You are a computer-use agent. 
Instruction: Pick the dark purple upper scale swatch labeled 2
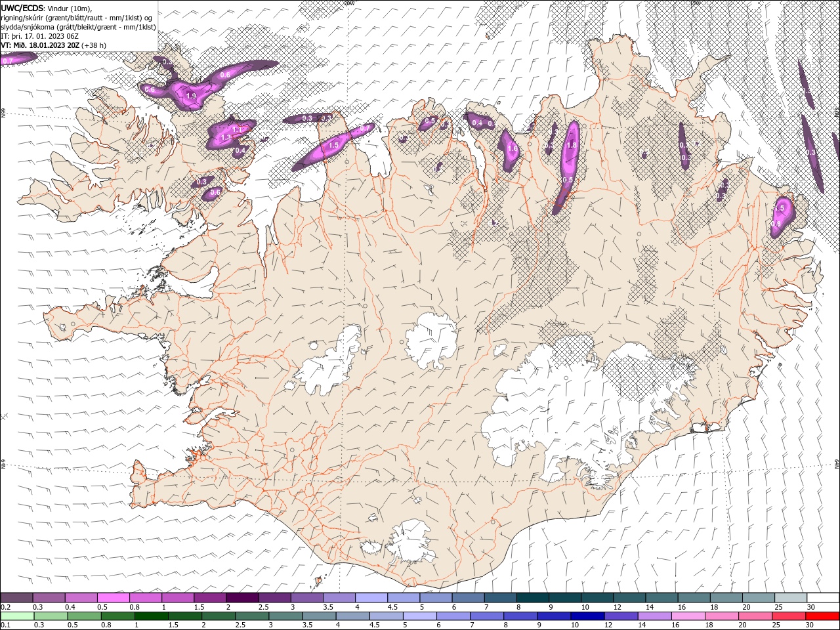[242, 598]
